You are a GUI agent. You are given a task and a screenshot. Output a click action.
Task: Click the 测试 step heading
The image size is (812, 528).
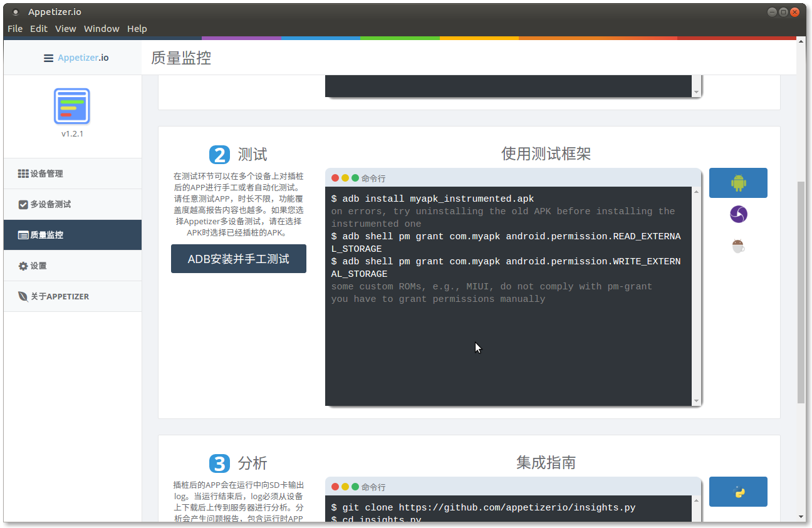point(252,154)
